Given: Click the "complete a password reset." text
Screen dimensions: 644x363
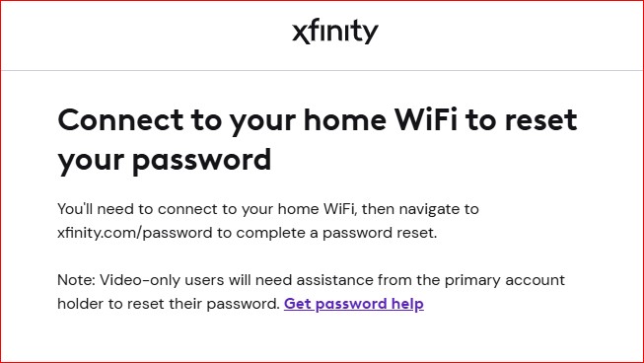Looking at the screenshot, I should point(336,233).
